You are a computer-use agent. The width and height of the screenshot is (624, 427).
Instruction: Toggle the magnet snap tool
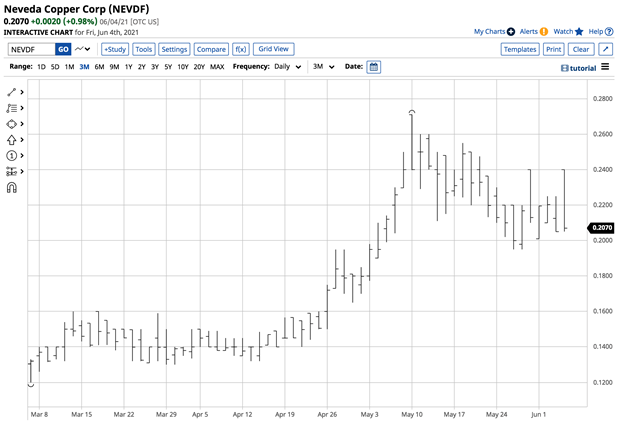click(x=11, y=187)
